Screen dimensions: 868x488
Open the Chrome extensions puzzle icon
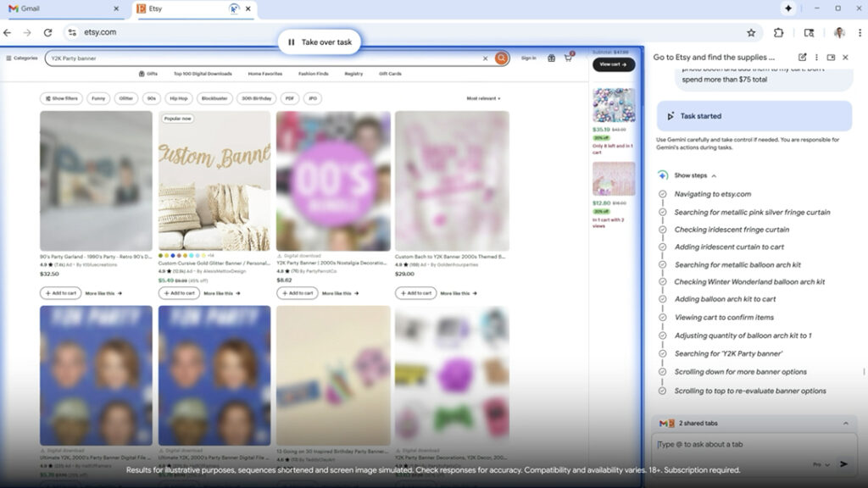(778, 33)
